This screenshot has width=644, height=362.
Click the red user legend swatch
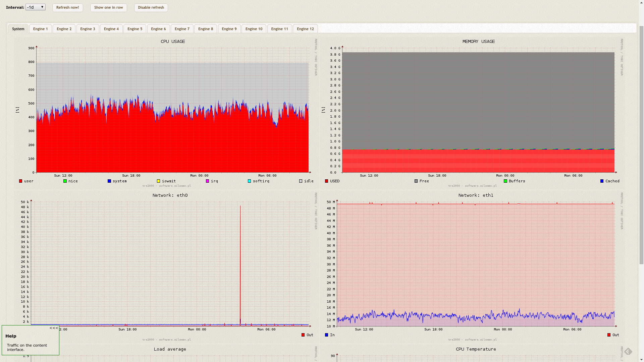pos(21,181)
